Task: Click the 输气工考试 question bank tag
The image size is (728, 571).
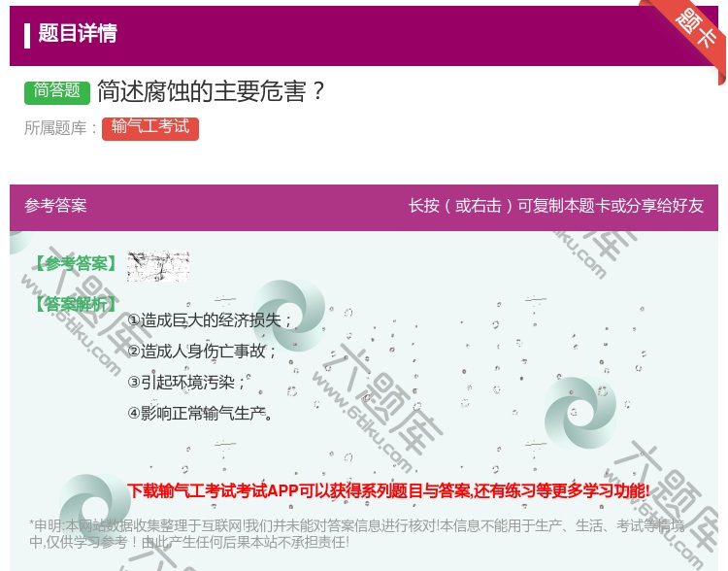Action: [x=149, y=128]
